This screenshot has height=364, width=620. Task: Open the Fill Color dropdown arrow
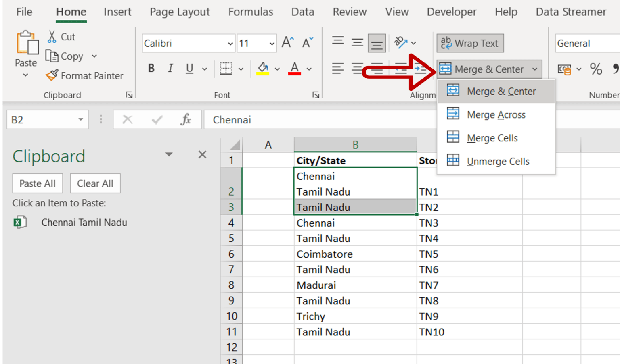[277, 69]
